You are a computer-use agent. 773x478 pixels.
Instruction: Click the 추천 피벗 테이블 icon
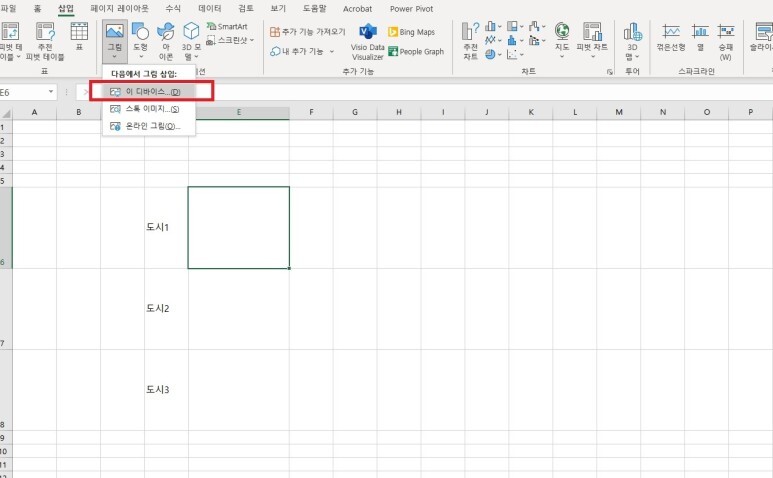45,41
